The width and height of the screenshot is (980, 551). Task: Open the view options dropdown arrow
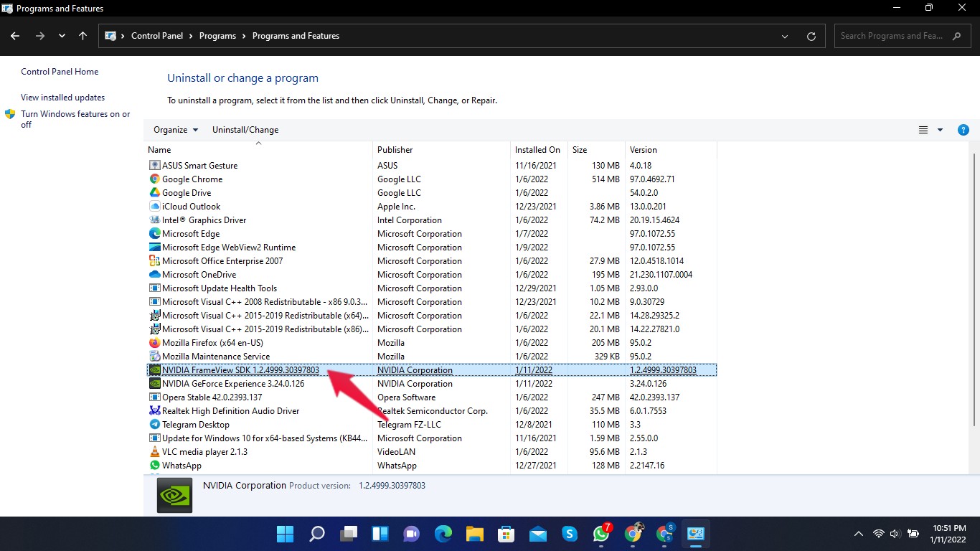pos(940,130)
